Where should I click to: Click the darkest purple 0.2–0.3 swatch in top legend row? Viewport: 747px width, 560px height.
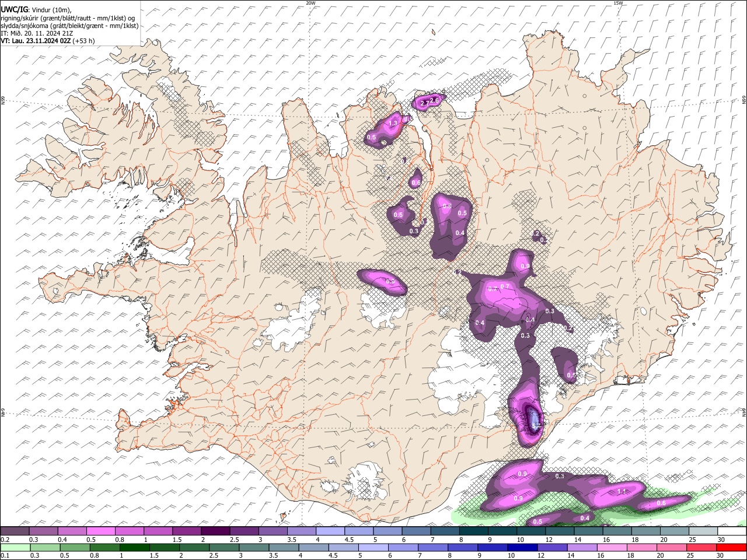(15, 531)
